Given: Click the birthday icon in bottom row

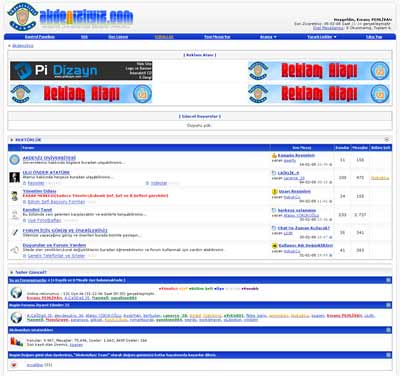Looking at the screenshot, I should [x=14, y=365].
